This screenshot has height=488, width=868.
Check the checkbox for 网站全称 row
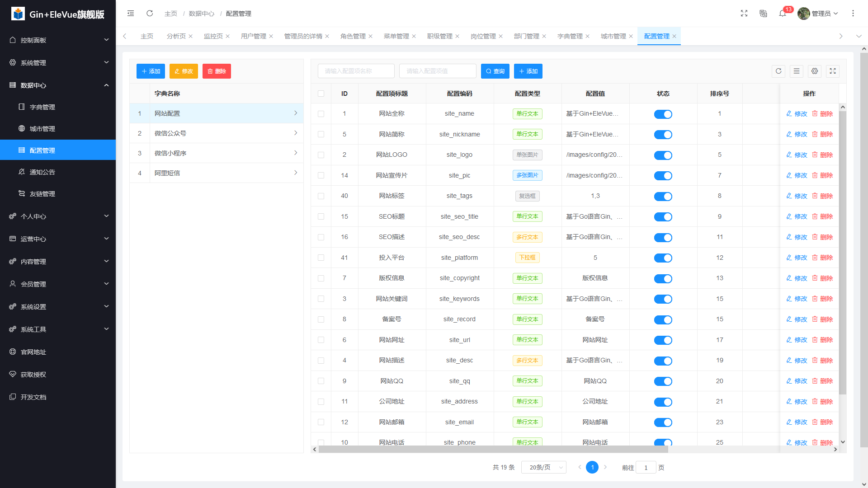click(x=321, y=114)
